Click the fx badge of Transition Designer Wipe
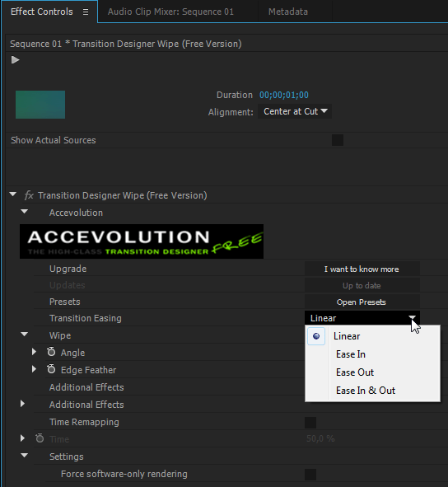Screen dimensions: 448x487 coord(29,195)
